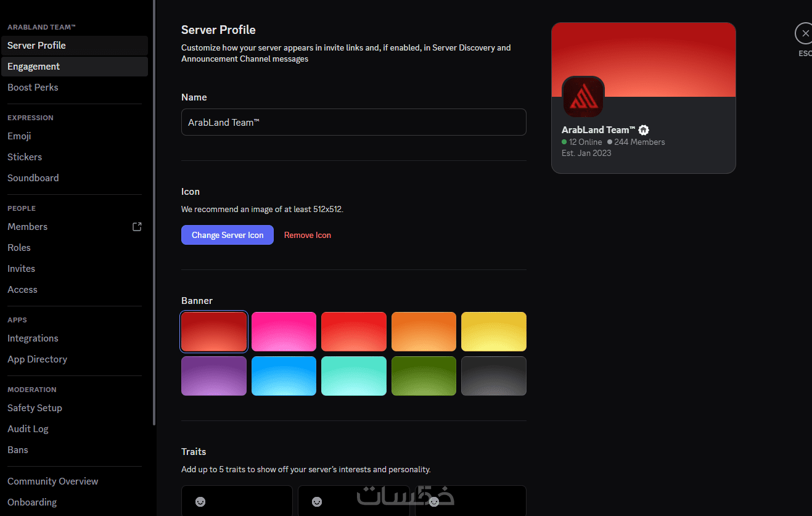
Task: Open App Directory
Action: (x=75, y=359)
